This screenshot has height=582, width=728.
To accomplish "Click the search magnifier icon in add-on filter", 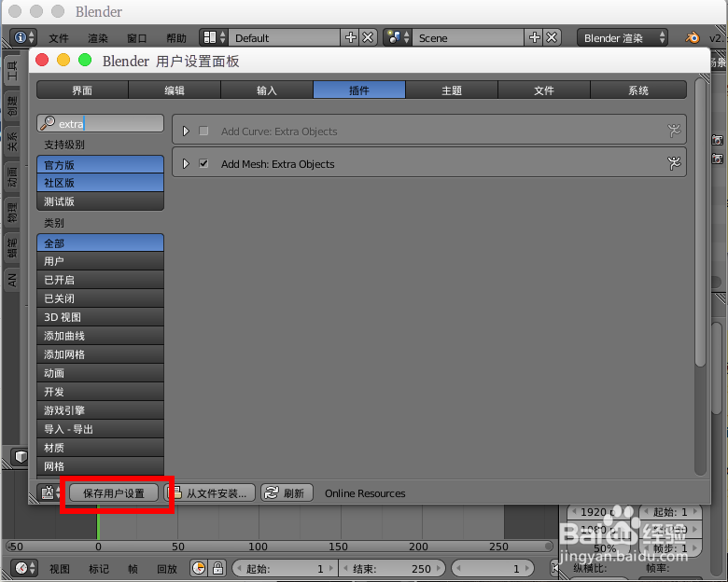I will [x=48, y=123].
